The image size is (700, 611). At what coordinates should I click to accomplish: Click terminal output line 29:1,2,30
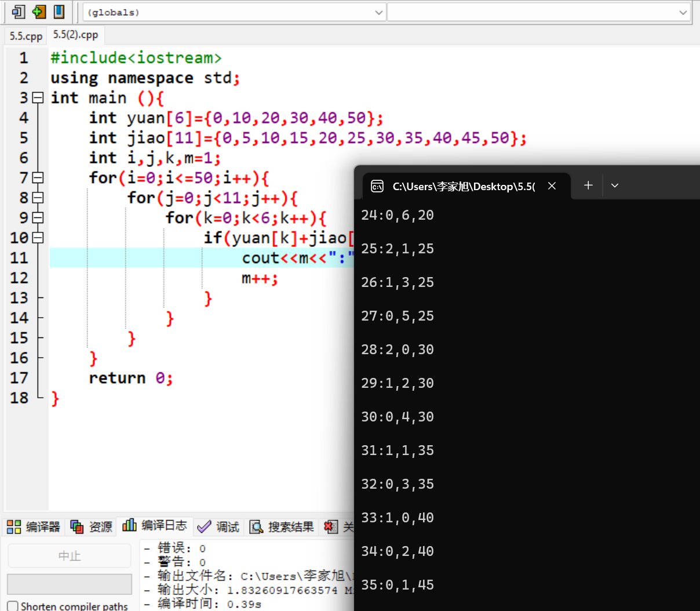(x=398, y=383)
